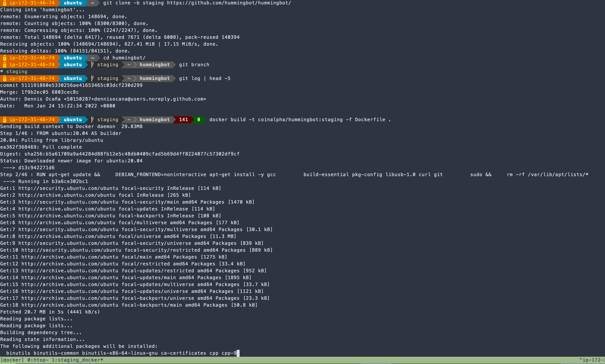This screenshot has width=605, height=364.
Task: Click the cursor position after cpp-9
Action: [x=238, y=353]
